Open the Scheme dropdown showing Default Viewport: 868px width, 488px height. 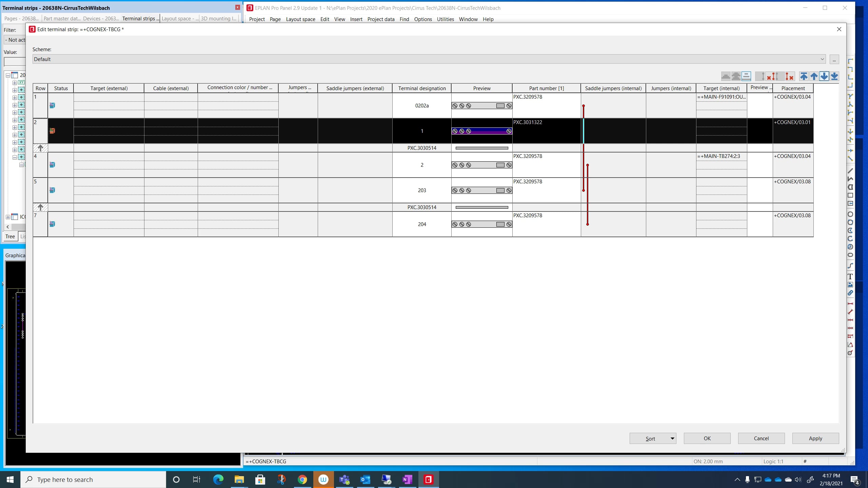coord(823,59)
